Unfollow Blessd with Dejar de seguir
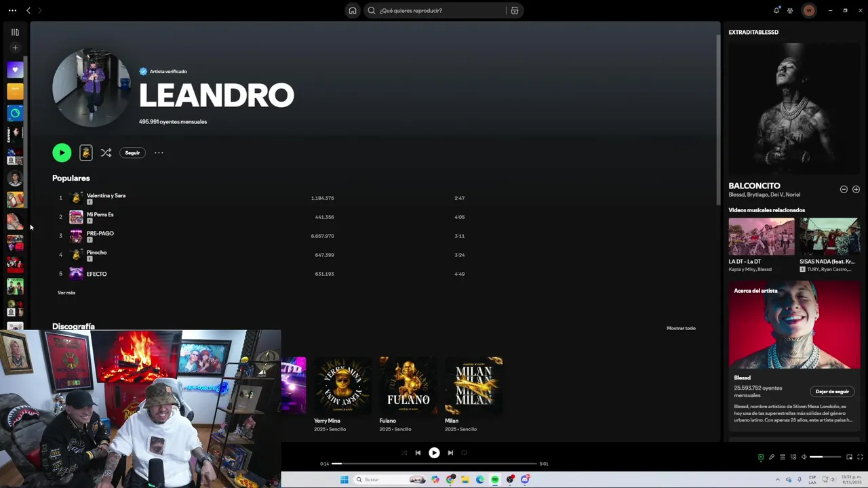This screenshot has width=868, height=488. 832,391
